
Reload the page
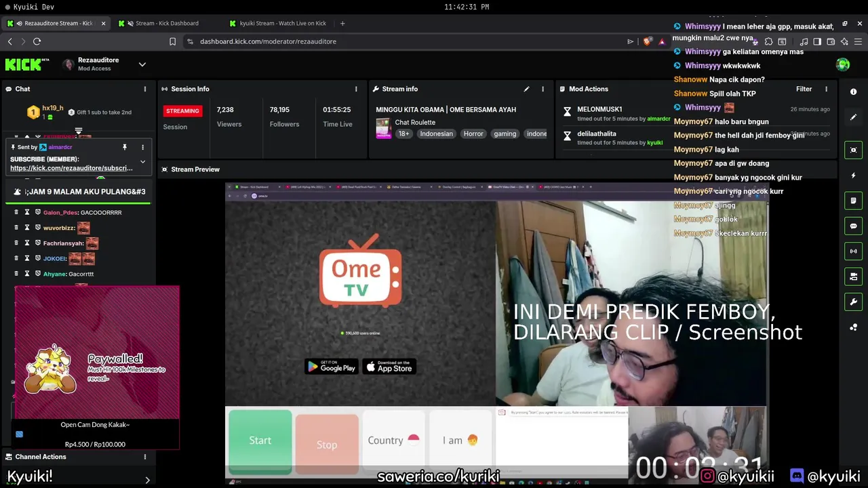(x=37, y=41)
